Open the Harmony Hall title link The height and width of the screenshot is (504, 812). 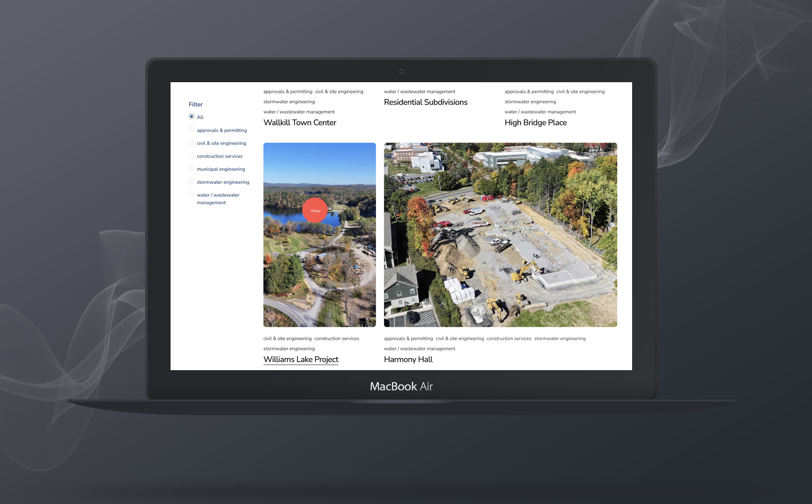408,359
